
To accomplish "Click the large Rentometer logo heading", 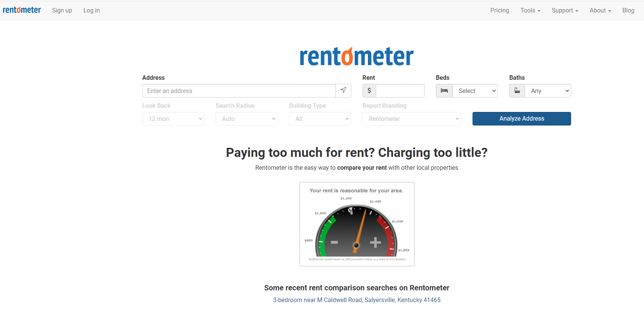I will 357,56.
